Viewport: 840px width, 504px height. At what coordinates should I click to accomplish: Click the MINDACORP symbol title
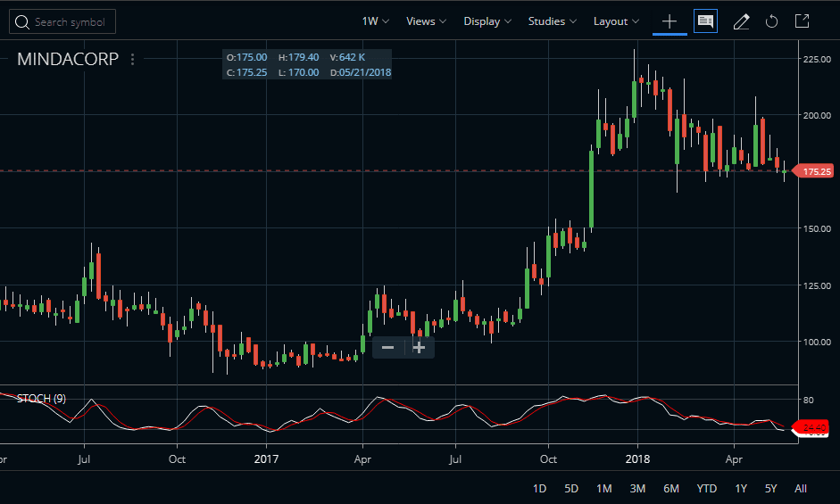pos(68,59)
